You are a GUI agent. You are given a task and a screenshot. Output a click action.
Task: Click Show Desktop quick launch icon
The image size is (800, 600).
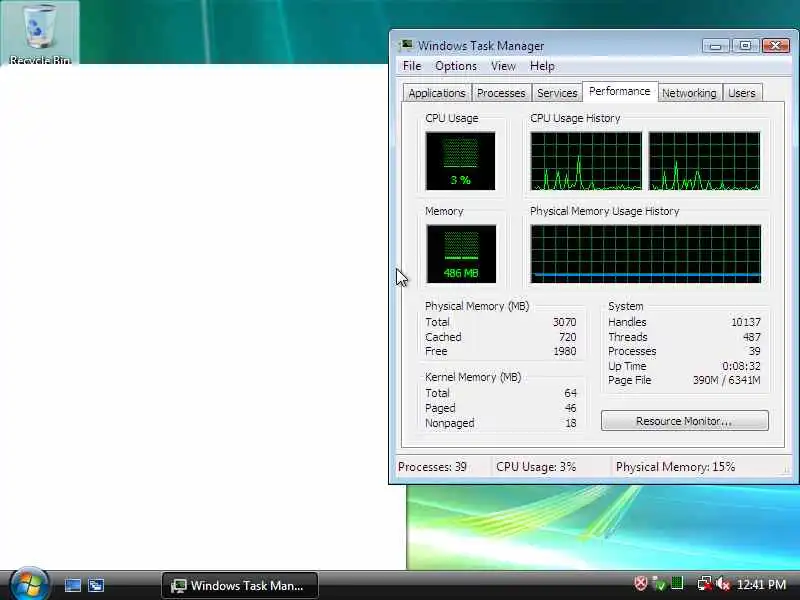[x=72, y=585]
